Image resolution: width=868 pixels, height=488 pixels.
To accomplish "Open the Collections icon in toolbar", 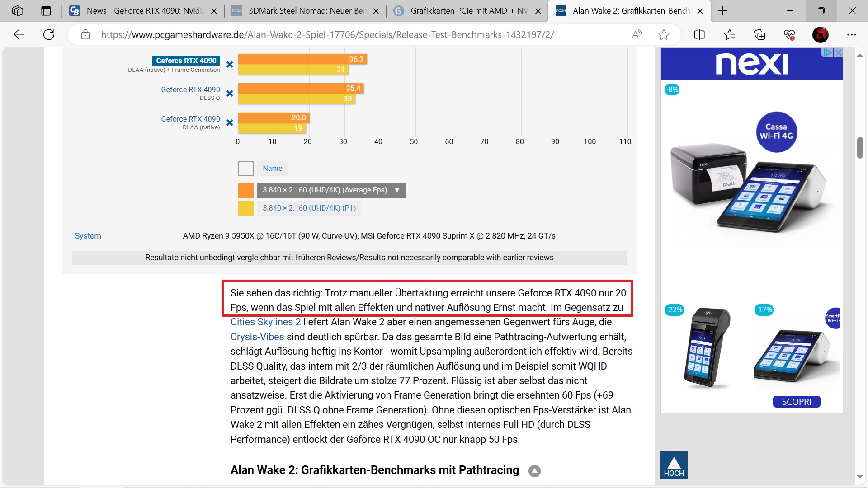I will click(759, 34).
